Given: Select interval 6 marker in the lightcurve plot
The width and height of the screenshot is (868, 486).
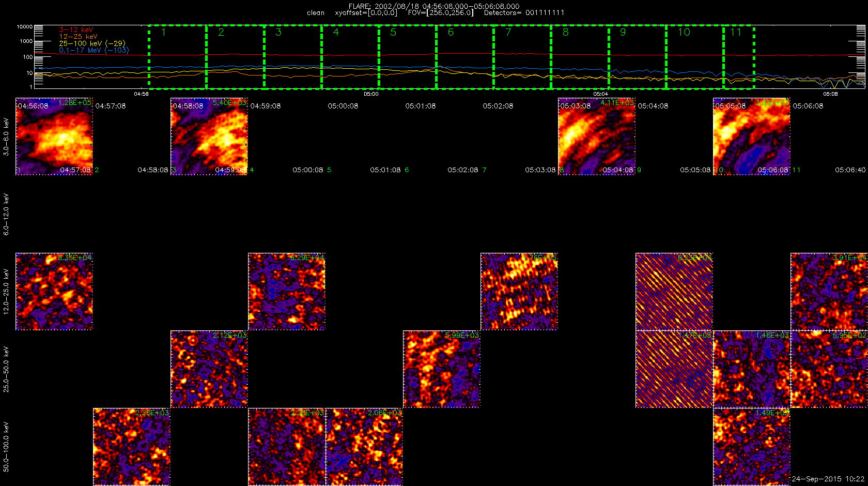Looking at the screenshot, I should (451, 33).
